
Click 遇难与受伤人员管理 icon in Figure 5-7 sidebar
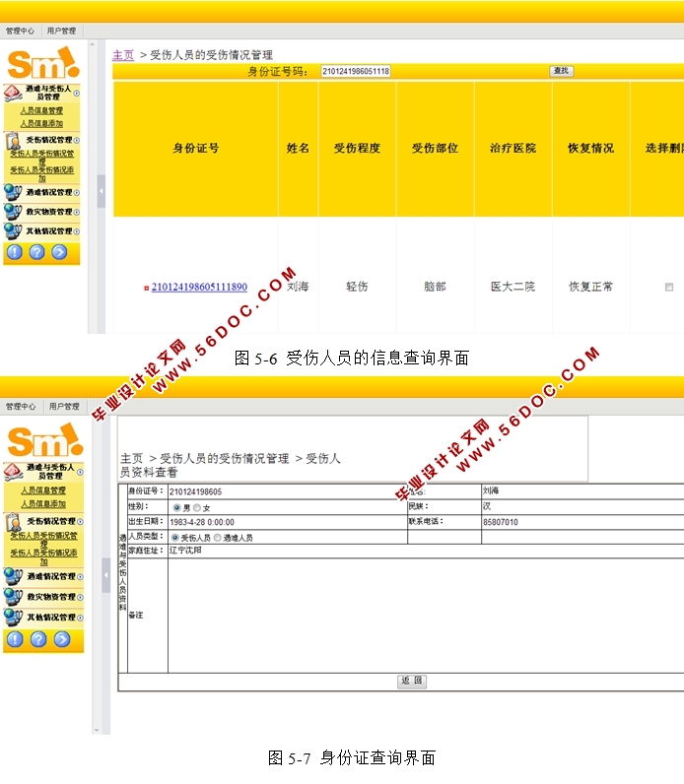pyautogui.click(x=13, y=472)
